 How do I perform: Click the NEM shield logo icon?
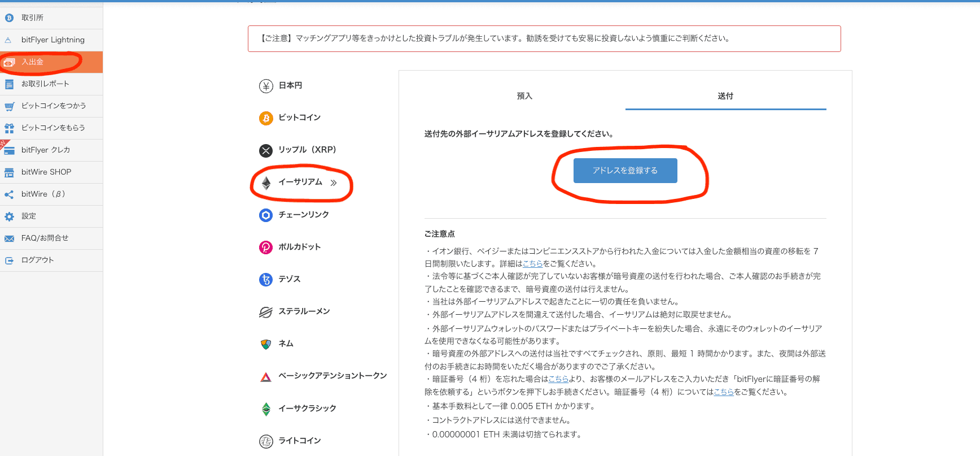pos(266,344)
